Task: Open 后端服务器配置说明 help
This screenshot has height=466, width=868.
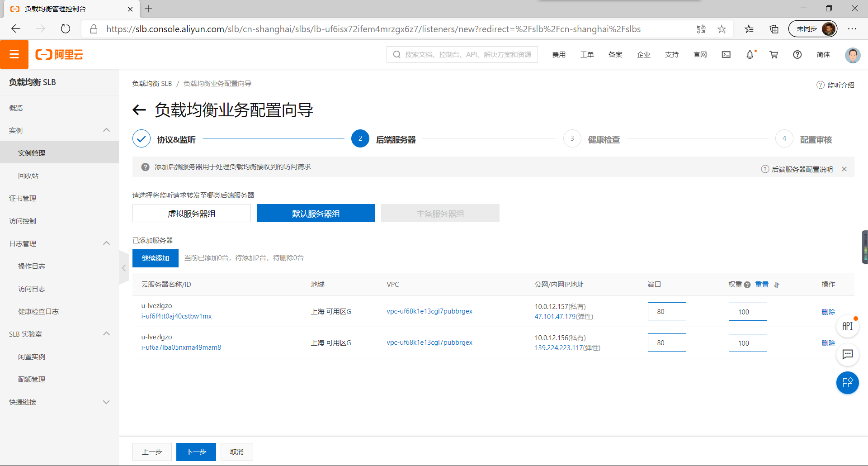Action: (x=797, y=169)
